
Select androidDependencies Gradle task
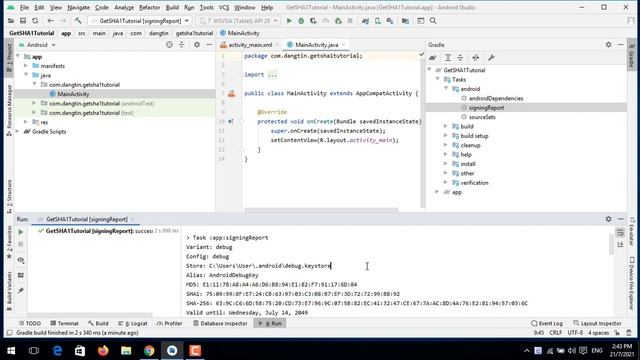tap(496, 98)
